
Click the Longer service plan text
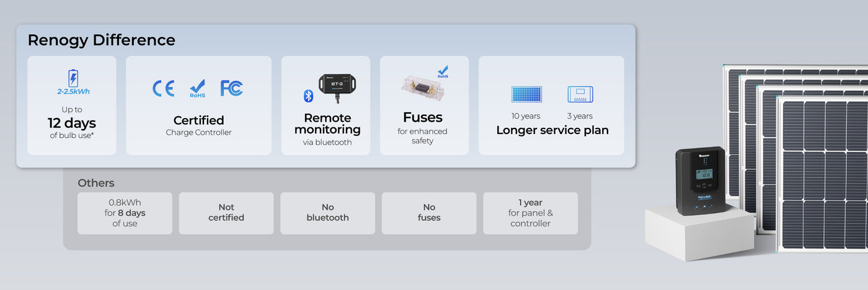pyautogui.click(x=552, y=130)
